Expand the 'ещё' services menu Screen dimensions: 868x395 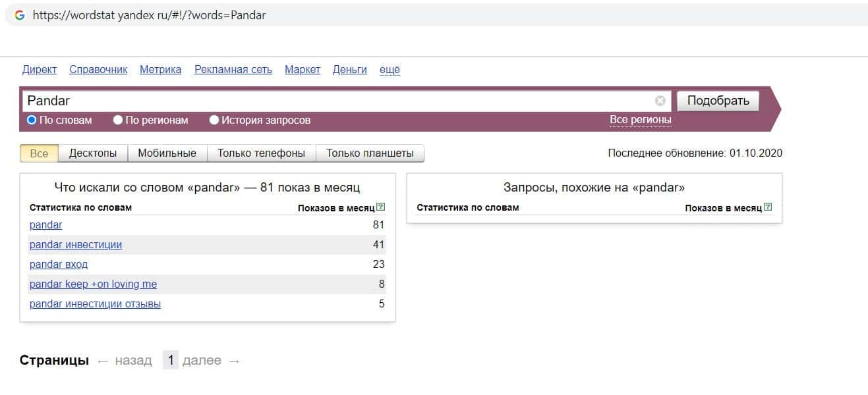[x=390, y=69]
